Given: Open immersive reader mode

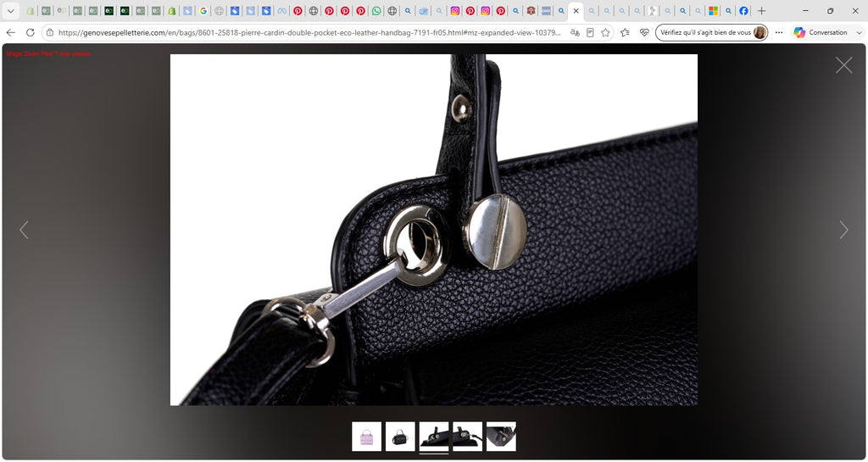Looking at the screenshot, I should click(x=590, y=33).
